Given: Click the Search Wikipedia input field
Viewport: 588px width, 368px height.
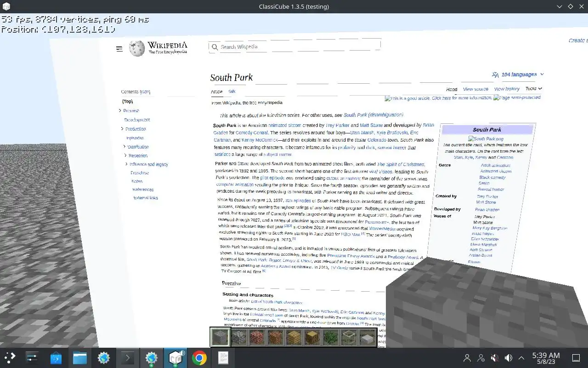Looking at the screenshot, I should pyautogui.click(x=294, y=46).
